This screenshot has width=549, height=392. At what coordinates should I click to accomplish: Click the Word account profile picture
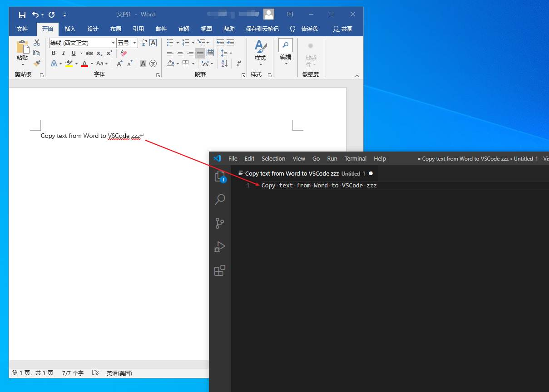(269, 14)
